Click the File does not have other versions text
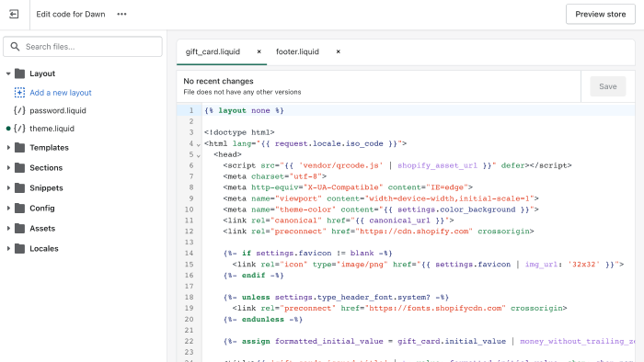 [x=242, y=92]
